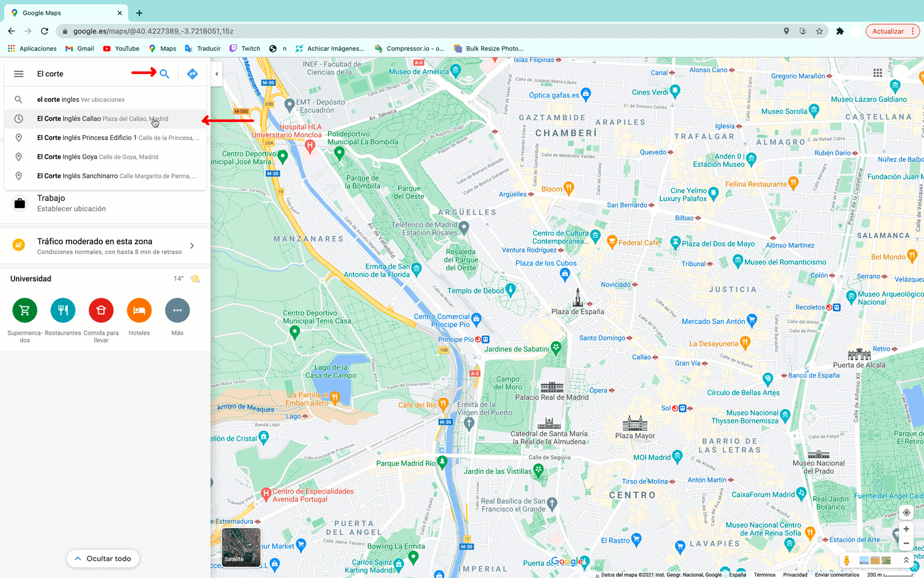Click the Enviar comentarios footer link
The height and width of the screenshot is (578, 924).
pyautogui.click(x=837, y=575)
